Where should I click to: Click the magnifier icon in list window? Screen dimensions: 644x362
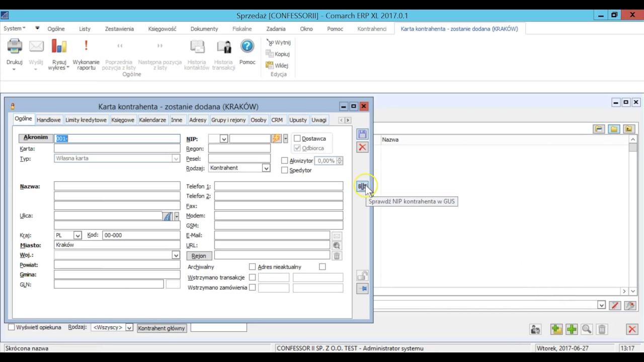(587, 329)
